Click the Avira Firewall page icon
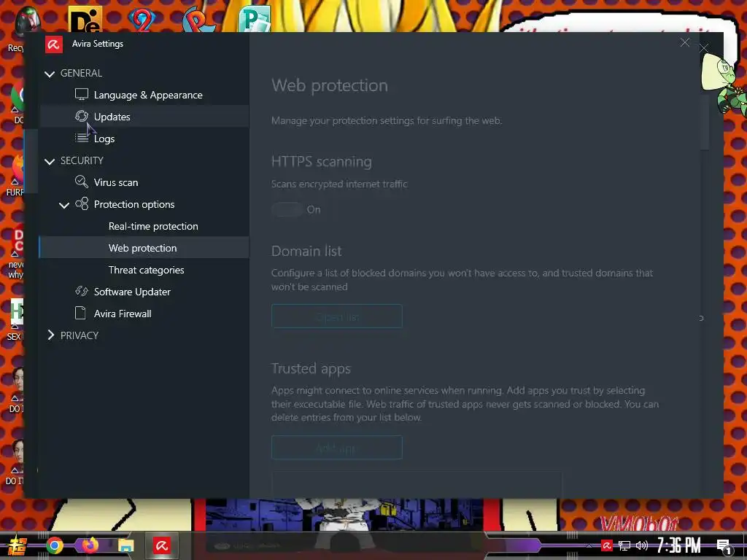Image resolution: width=747 pixels, height=560 pixels. 80,313
